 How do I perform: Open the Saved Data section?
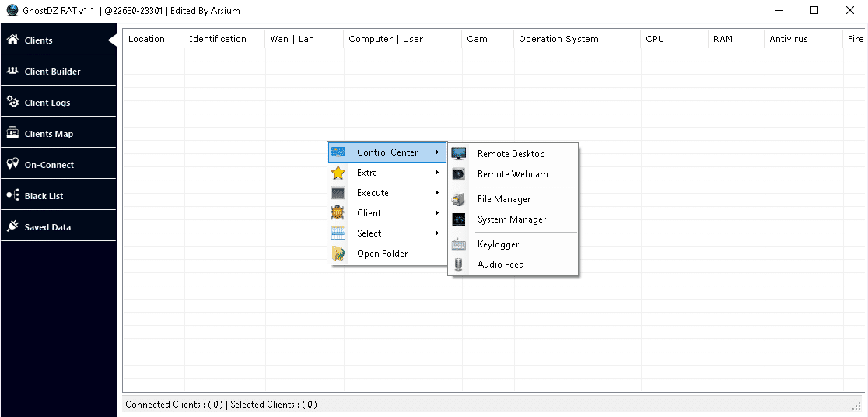pos(58,226)
